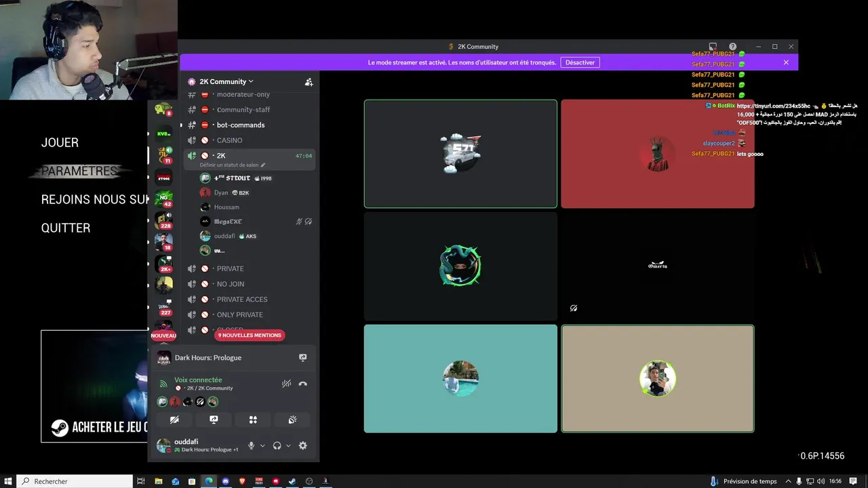Select the red background video tile

pos(658,154)
